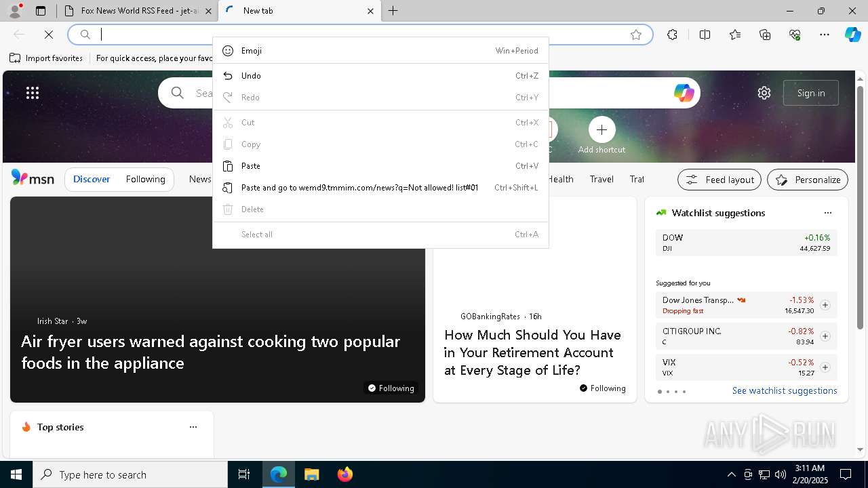Open the DOW watchlist row

pos(746,243)
